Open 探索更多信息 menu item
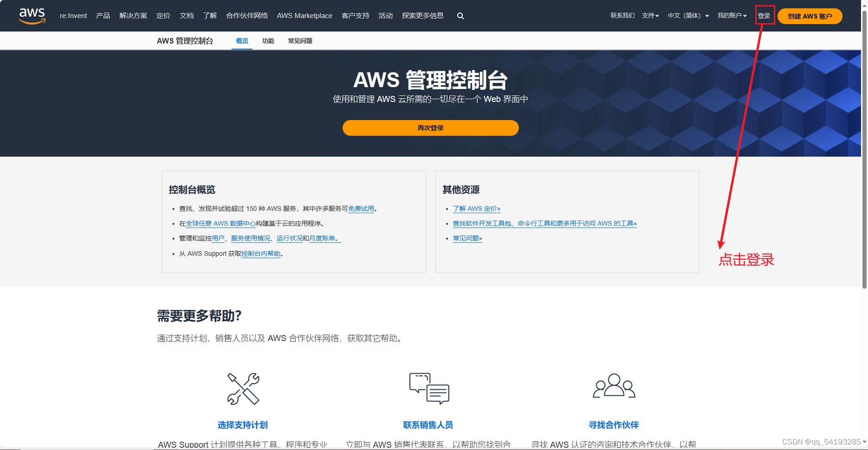868x450 pixels. click(x=422, y=16)
